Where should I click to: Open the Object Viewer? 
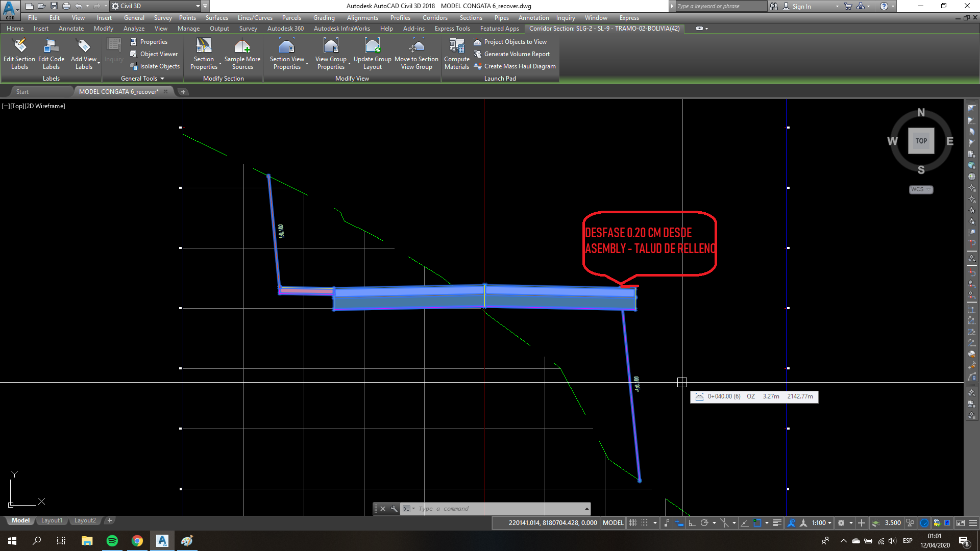pos(154,54)
